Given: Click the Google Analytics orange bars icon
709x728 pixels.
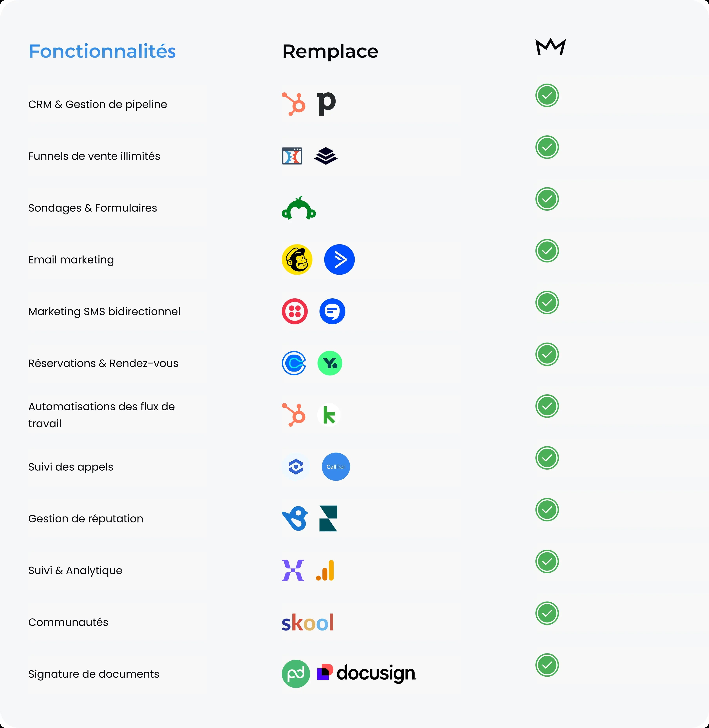Looking at the screenshot, I should click(x=325, y=570).
